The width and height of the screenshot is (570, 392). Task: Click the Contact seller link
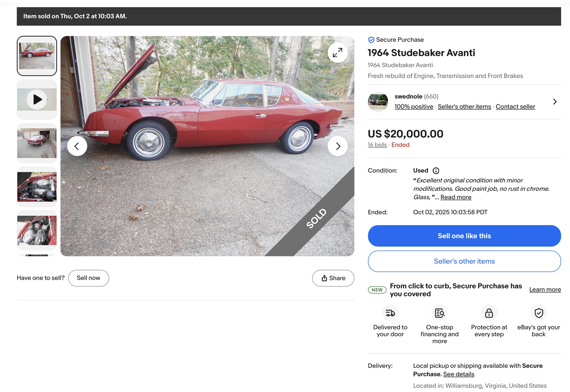tap(515, 107)
